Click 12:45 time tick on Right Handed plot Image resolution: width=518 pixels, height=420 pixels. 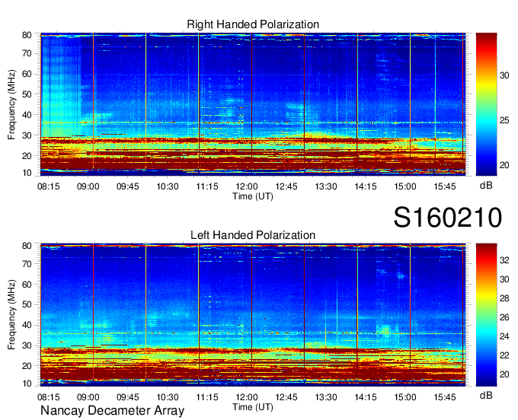click(x=286, y=186)
